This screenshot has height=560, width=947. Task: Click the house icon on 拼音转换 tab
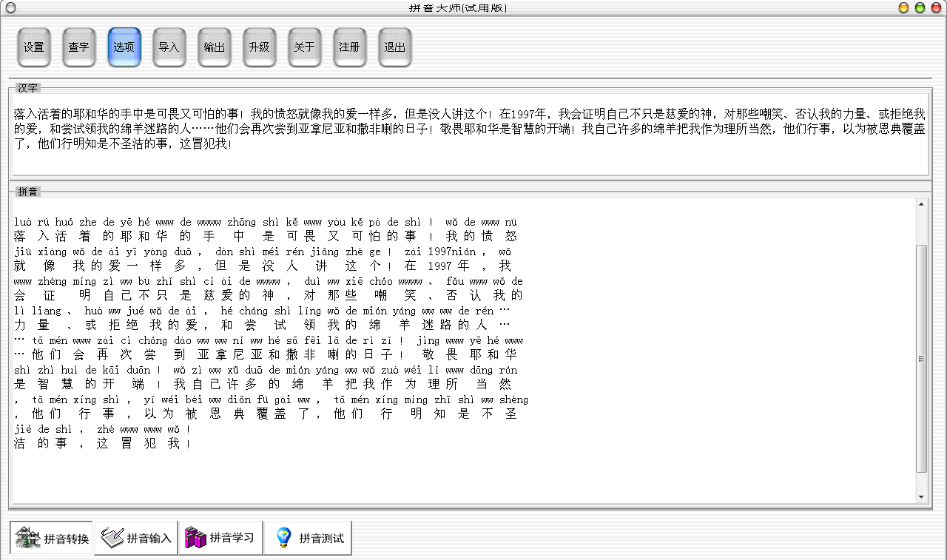tap(27, 538)
